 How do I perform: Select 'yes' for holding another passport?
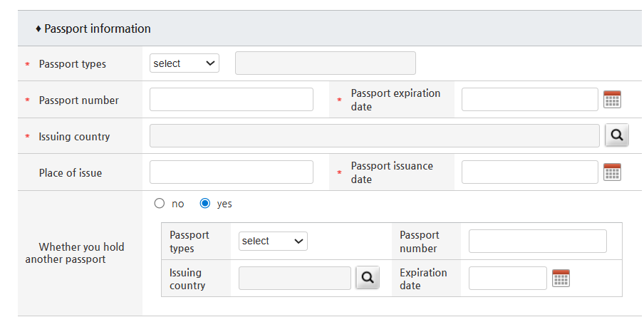click(x=205, y=204)
